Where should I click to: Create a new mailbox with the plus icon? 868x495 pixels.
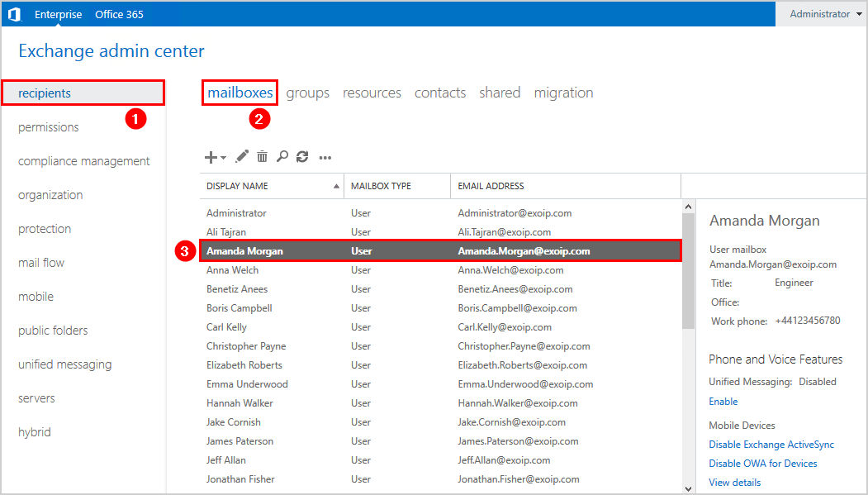210,157
